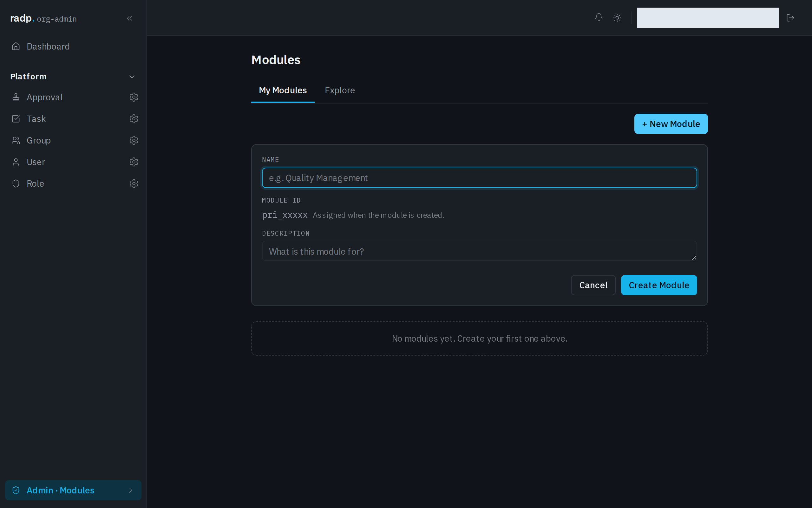The width and height of the screenshot is (812, 508).
Task: Open Dashboard in sidebar
Action: pos(73,46)
